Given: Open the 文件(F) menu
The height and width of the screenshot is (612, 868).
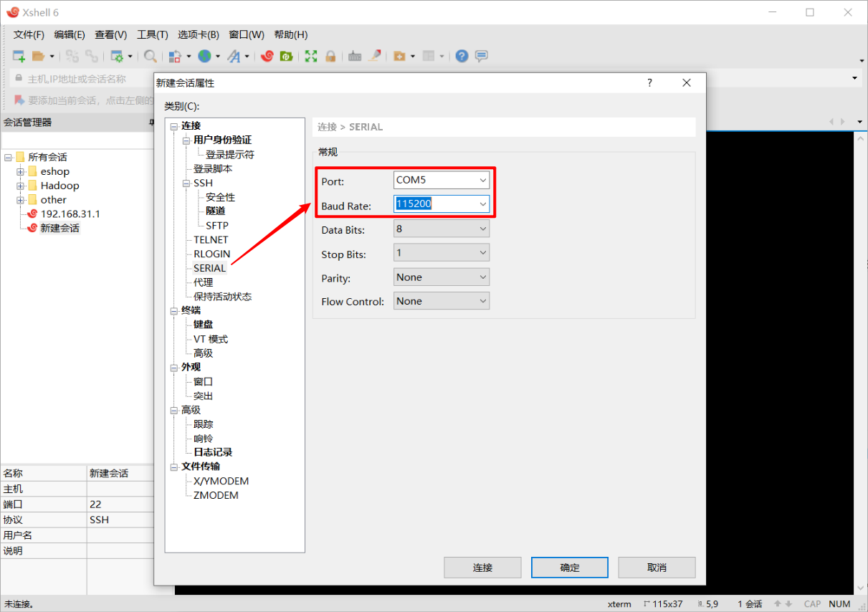Looking at the screenshot, I should [29, 34].
